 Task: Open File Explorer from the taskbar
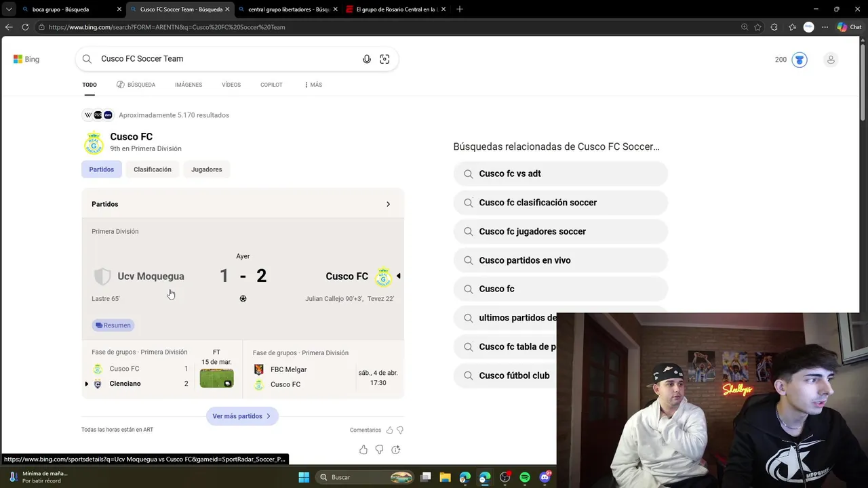tap(445, 477)
